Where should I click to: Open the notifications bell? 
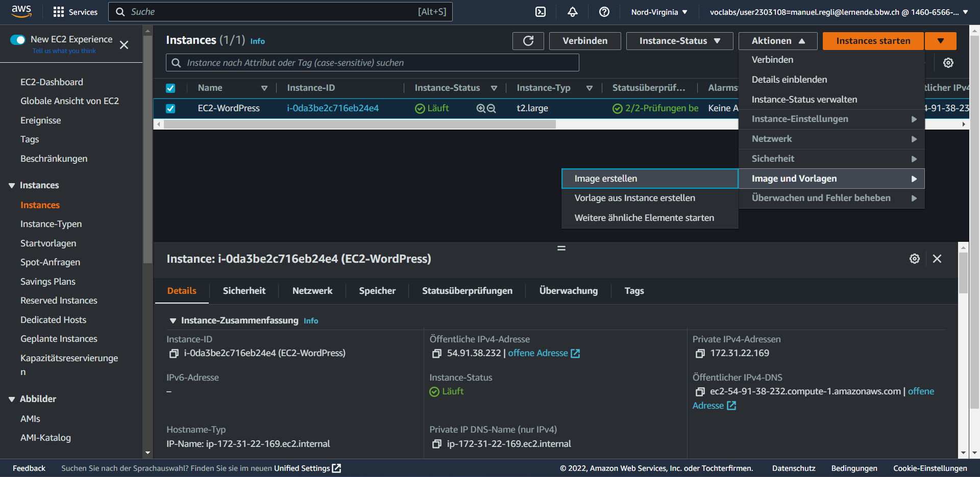click(573, 12)
